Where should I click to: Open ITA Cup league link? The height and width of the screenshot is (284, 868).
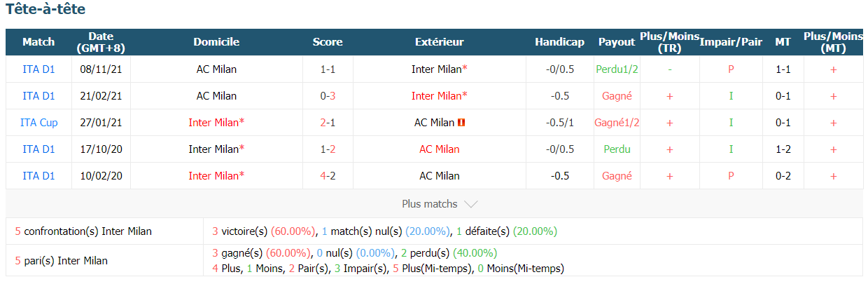[x=38, y=123]
